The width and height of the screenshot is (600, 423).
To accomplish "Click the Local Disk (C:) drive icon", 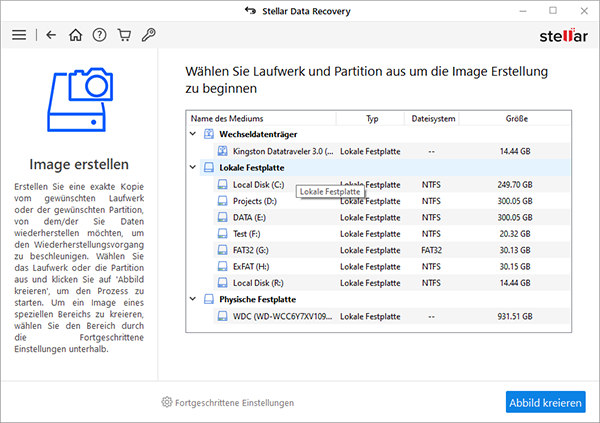I will (x=223, y=185).
